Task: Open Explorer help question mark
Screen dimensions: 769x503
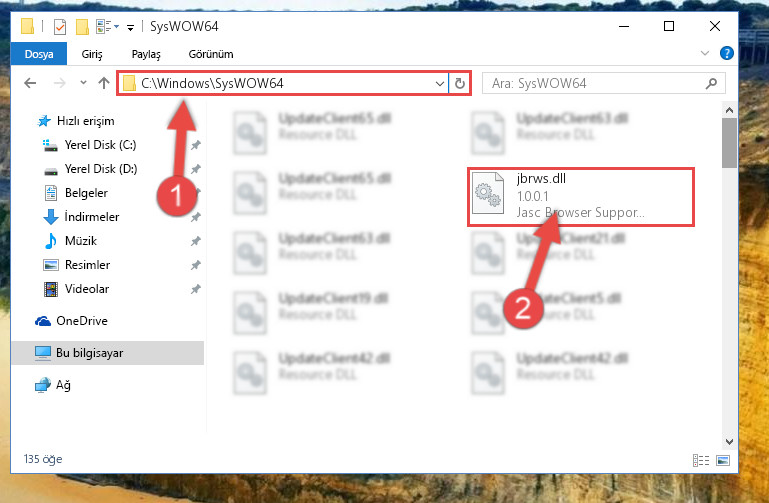Action: [x=726, y=53]
